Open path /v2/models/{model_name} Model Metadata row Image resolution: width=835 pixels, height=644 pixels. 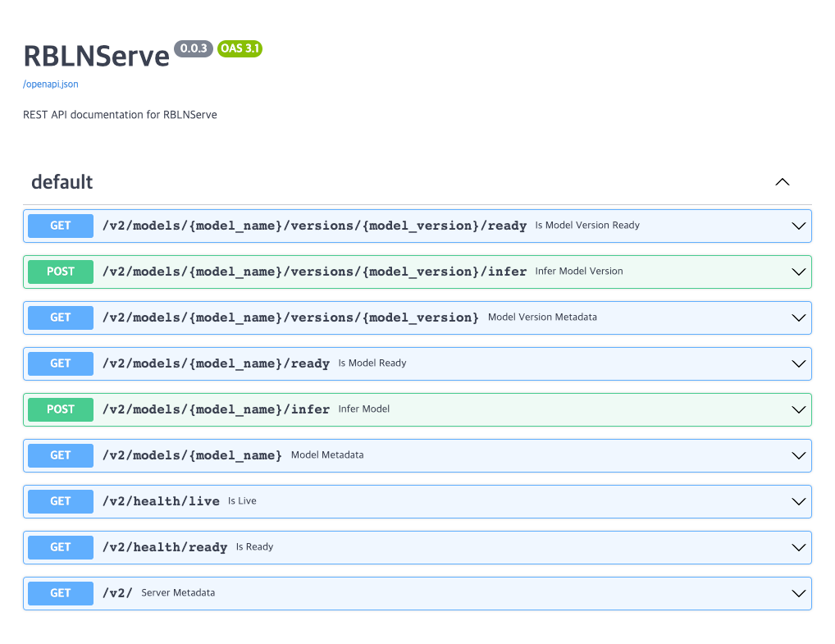192,455
